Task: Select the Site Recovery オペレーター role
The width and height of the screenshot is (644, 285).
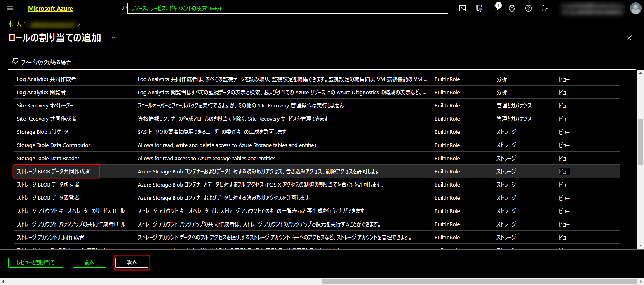Action: tap(45, 105)
